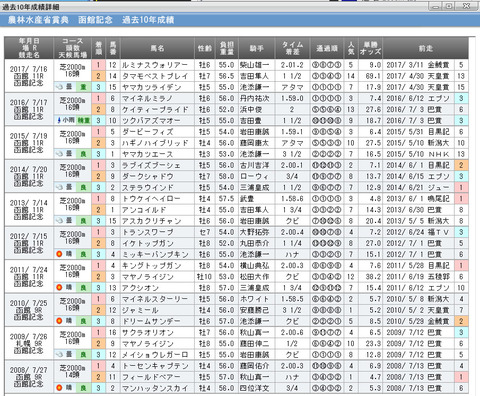
Task: Click horse name キングトップガン
Action: [151, 265]
